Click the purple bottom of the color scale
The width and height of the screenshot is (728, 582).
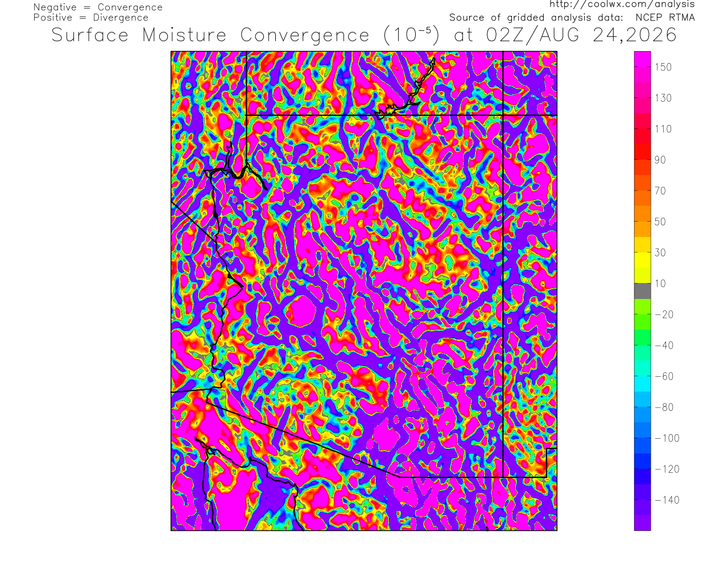(643, 523)
